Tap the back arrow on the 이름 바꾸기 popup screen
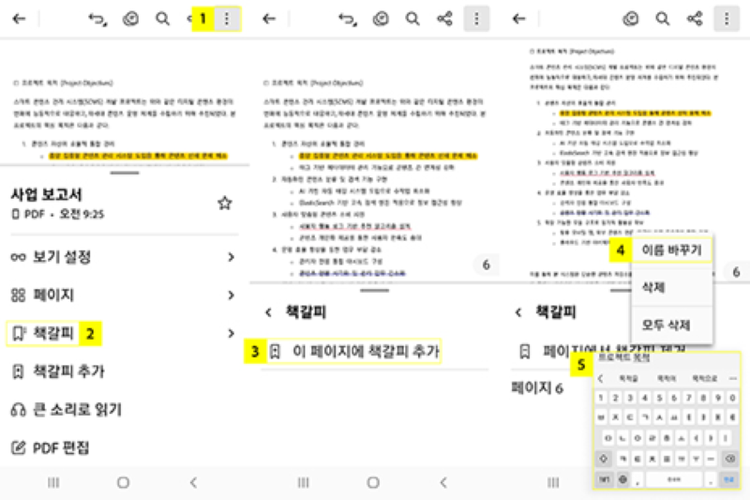The image size is (750, 500). 519,19
